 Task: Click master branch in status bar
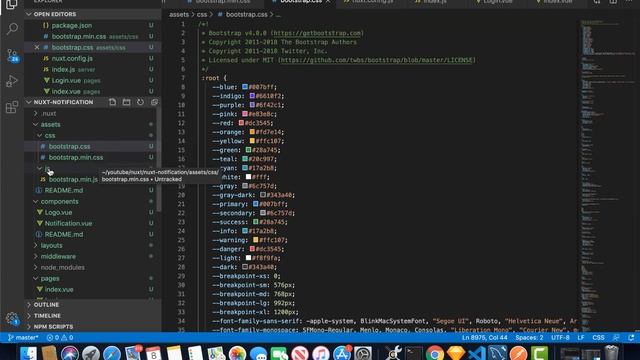(23, 338)
